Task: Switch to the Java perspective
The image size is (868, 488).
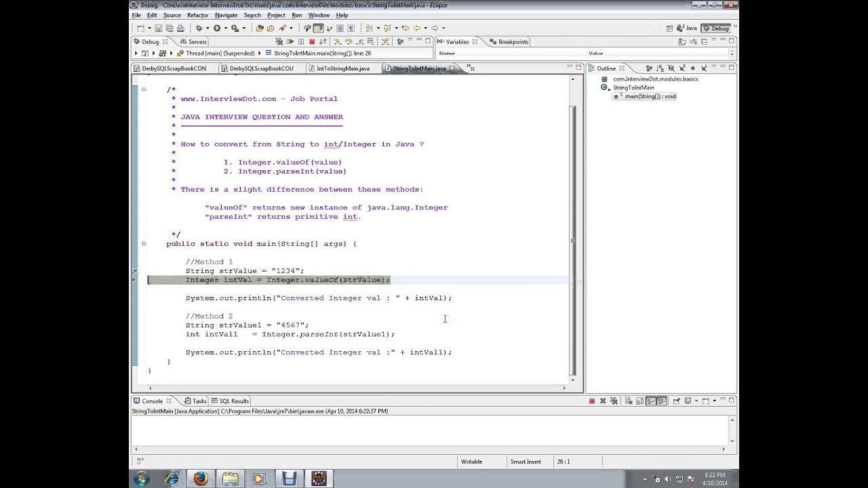Action: click(687, 28)
